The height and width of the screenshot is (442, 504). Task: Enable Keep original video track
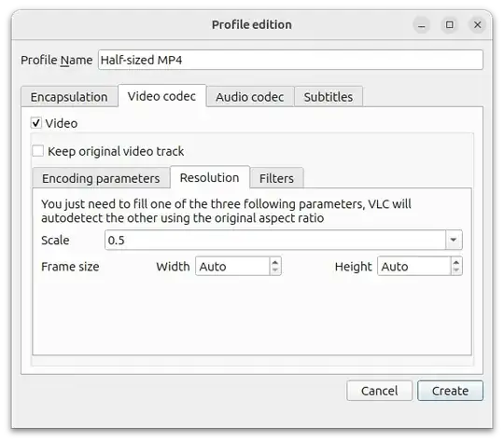coord(38,151)
